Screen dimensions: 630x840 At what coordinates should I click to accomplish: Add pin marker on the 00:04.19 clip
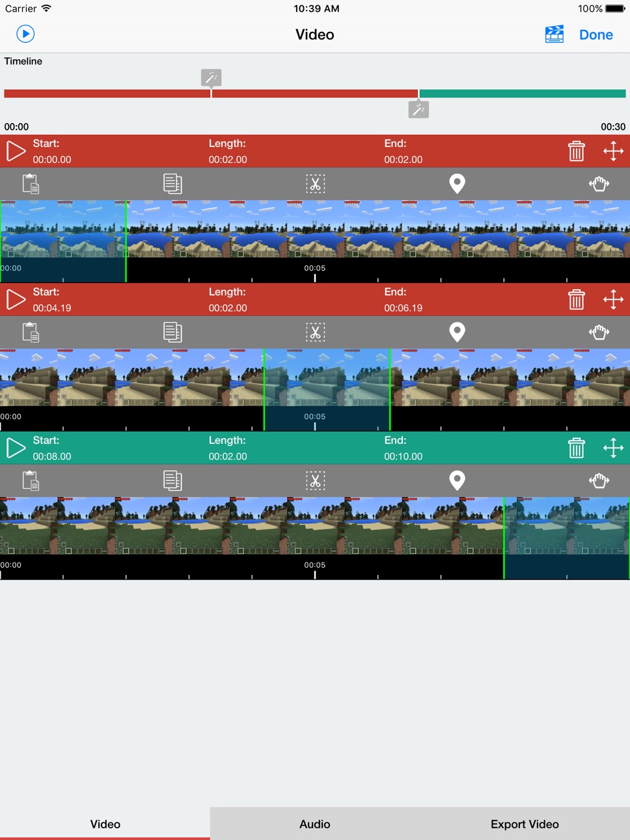tap(458, 332)
